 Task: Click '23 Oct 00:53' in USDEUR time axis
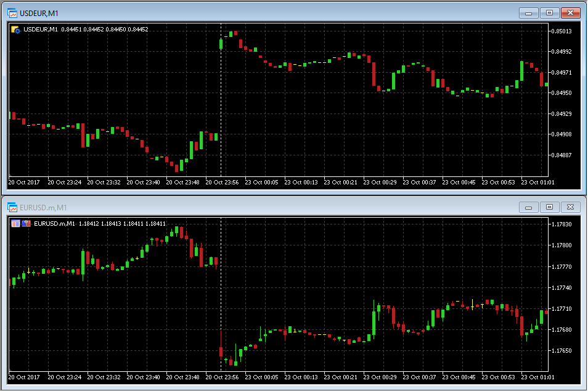[x=499, y=183]
